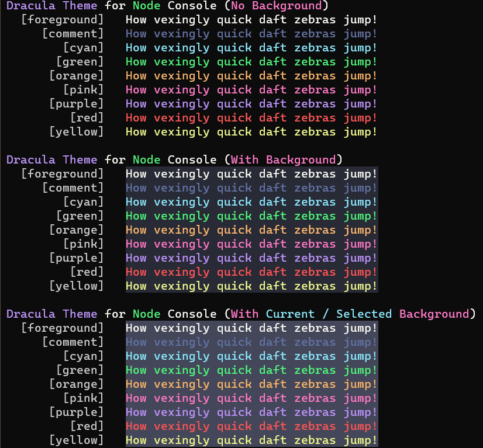This screenshot has width=483, height=448.
Task: Click the [red] label in third section
Action: [87, 426]
